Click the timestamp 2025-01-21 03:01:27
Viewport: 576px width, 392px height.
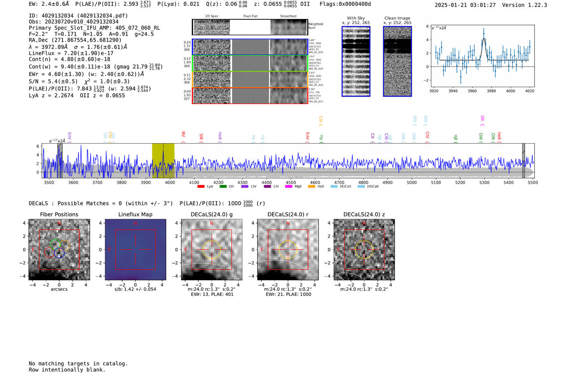pyautogui.click(x=465, y=5)
